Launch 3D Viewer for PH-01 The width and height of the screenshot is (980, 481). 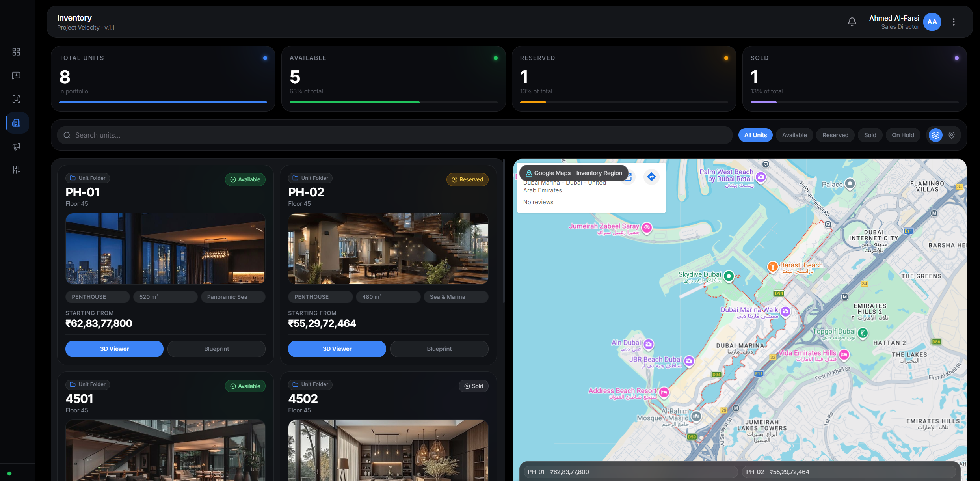click(x=114, y=349)
